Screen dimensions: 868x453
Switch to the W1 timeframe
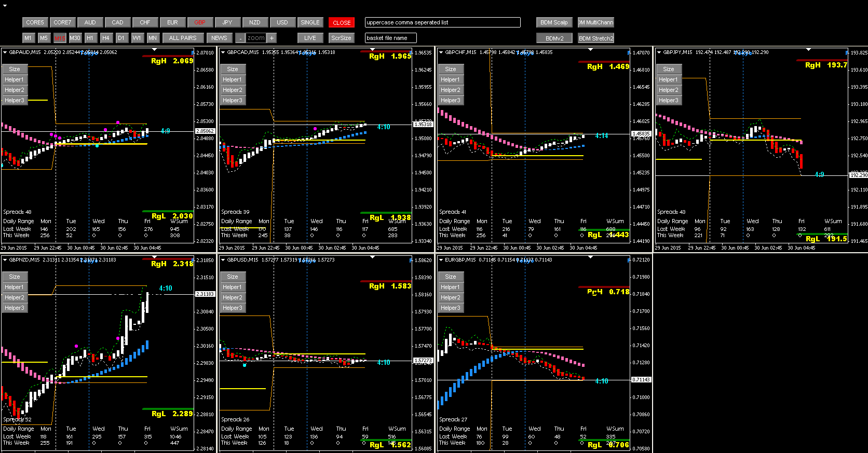pyautogui.click(x=137, y=38)
